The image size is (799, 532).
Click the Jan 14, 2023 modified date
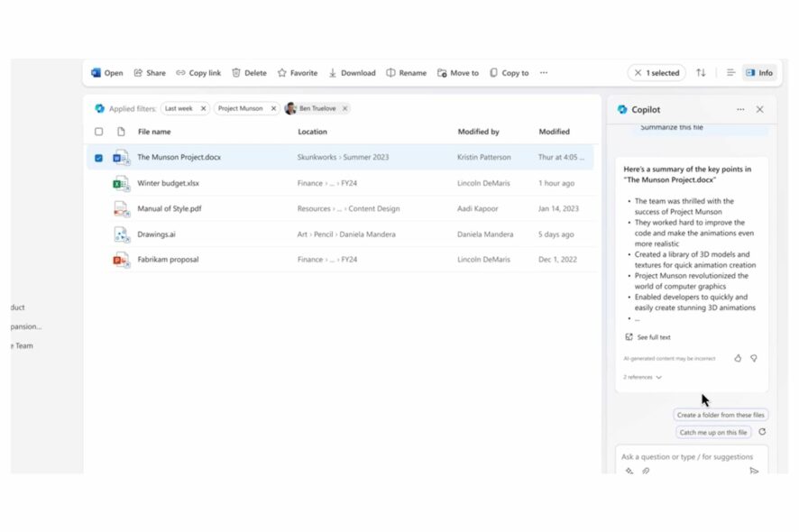pos(558,208)
